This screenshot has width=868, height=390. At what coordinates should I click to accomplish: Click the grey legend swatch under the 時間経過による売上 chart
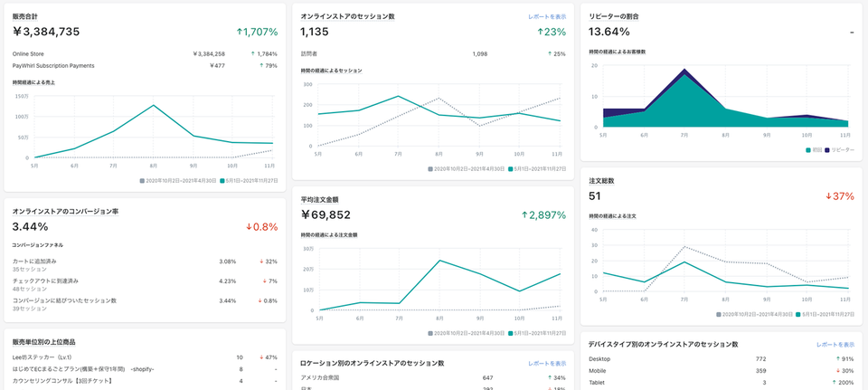click(x=142, y=181)
